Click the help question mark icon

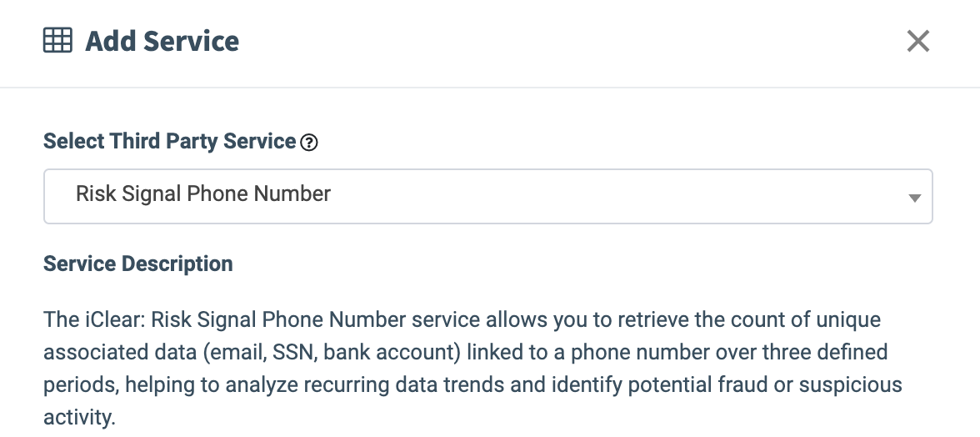coord(309,143)
